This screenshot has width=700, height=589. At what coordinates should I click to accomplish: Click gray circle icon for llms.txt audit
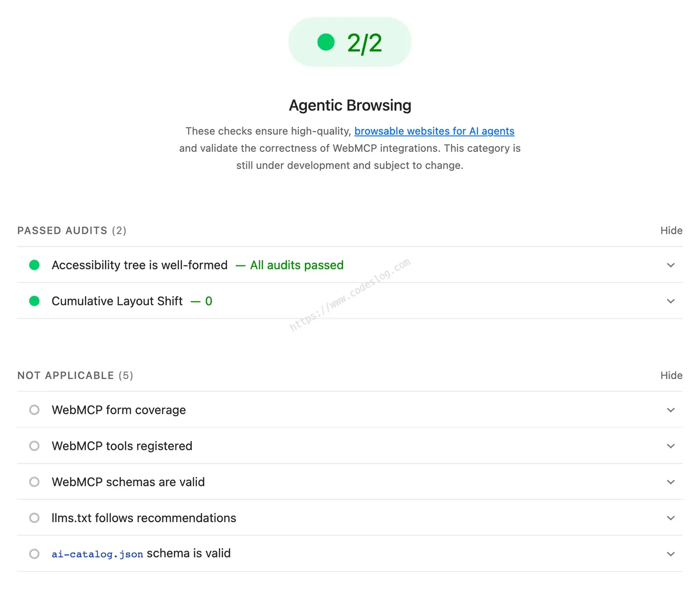tap(34, 518)
